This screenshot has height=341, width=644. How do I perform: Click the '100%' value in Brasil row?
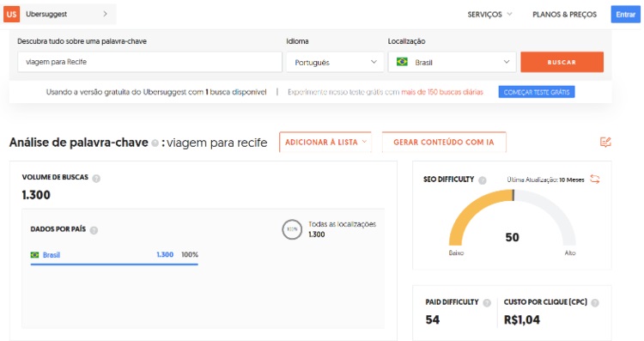coord(190,255)
